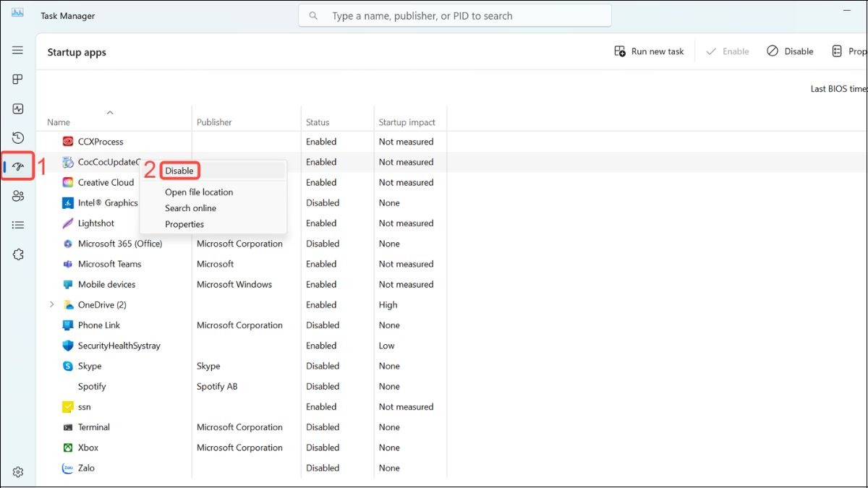Choose Open file location in context menu
The image size is (868, 488).
(x=199, y=192)
